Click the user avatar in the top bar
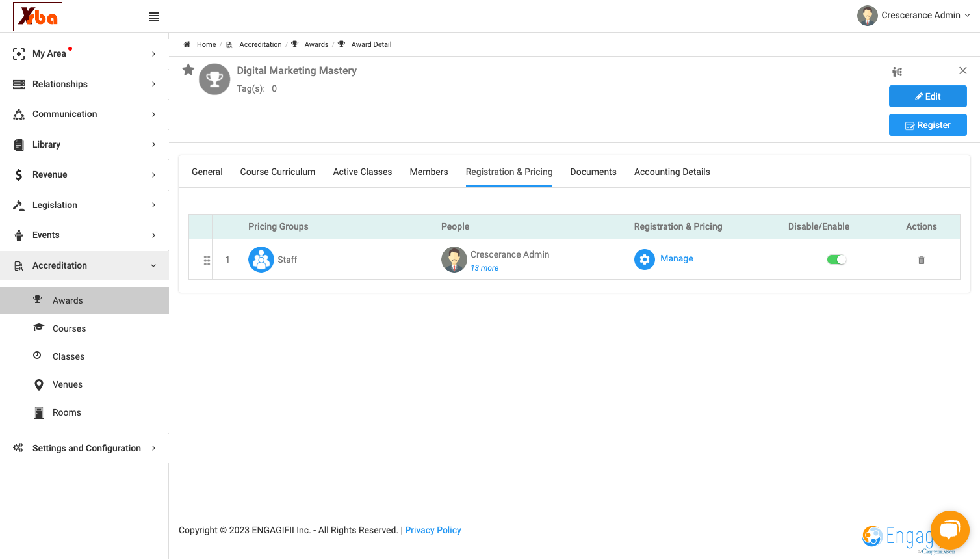Screen dimensions: 980x560 (868, 16)
